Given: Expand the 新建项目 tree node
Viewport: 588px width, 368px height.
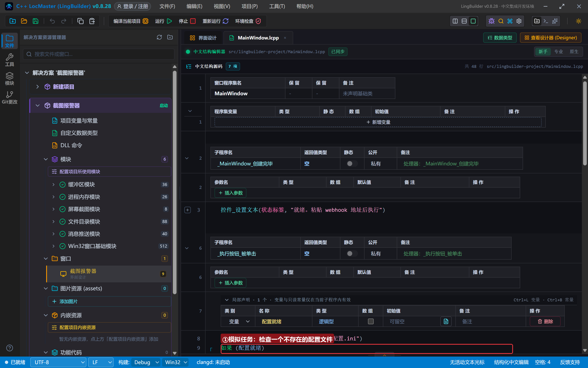Looking at the screenshot, I should click(37, 87).
